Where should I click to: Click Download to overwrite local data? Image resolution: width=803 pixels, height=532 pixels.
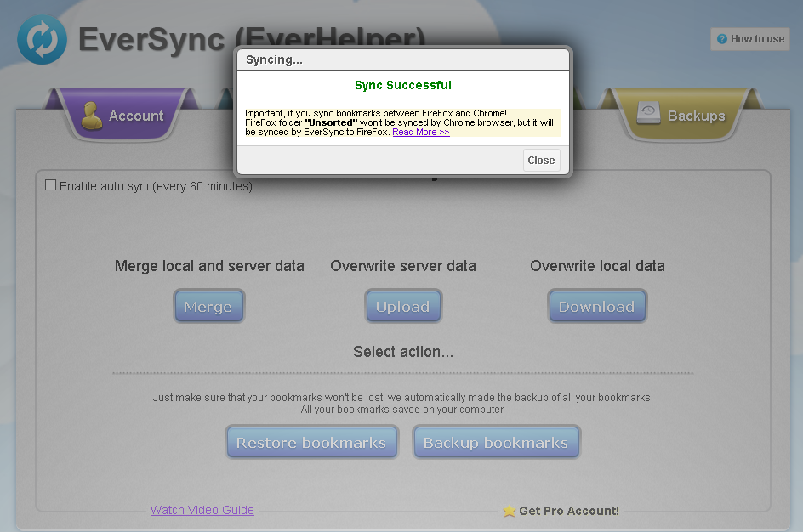(597, 307)
